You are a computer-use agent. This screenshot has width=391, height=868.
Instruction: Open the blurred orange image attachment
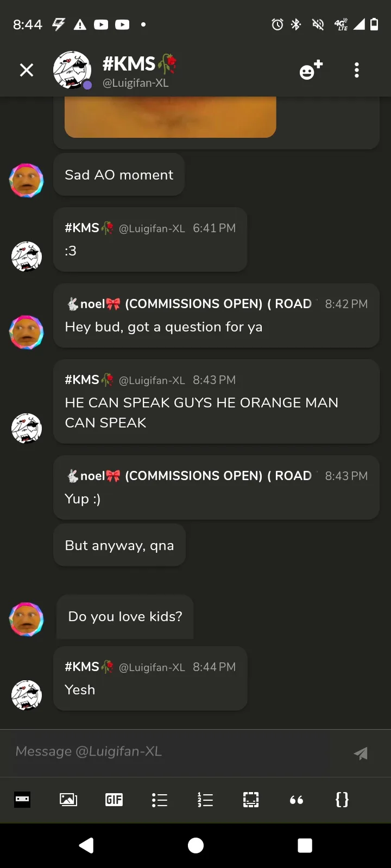171,117
